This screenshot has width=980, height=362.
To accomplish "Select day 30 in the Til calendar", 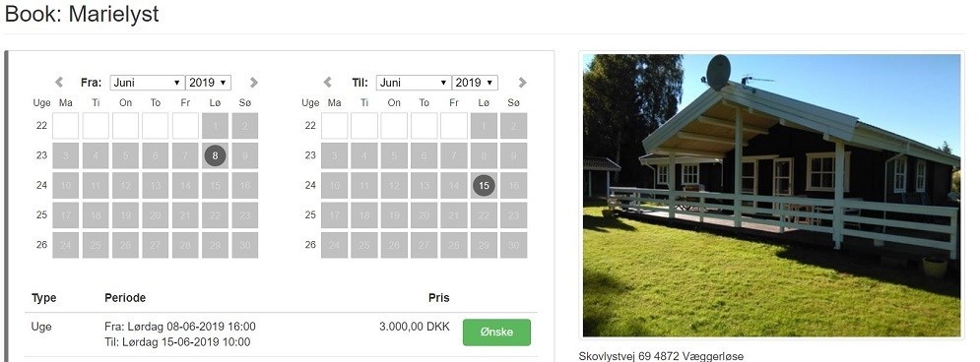I will tap(514, 245).
